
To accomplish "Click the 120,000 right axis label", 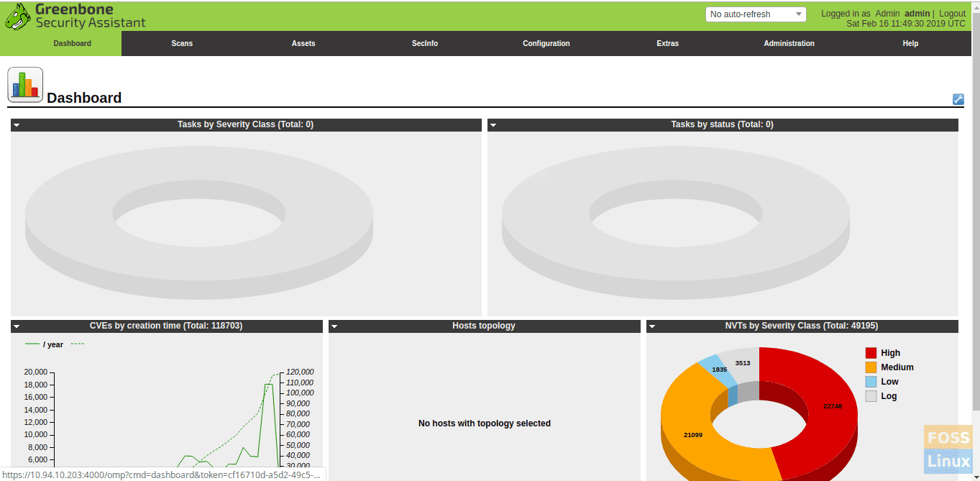I will (300, 372).
